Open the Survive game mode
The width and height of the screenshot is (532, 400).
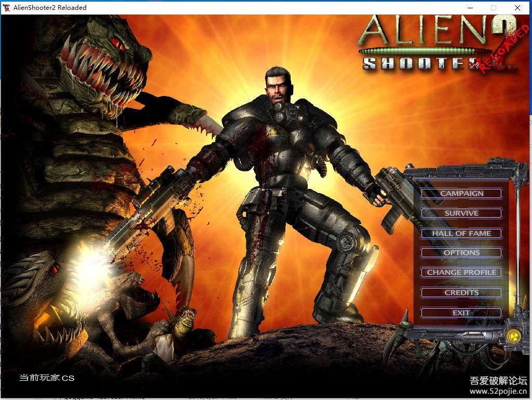461,213
